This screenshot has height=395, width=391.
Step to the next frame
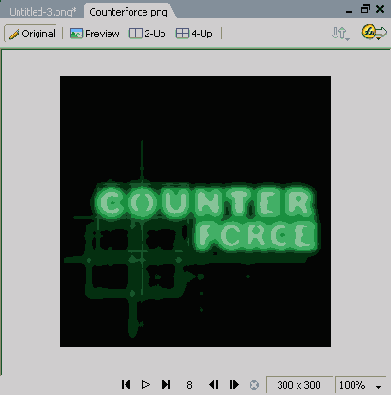click(x=234, y=385)
